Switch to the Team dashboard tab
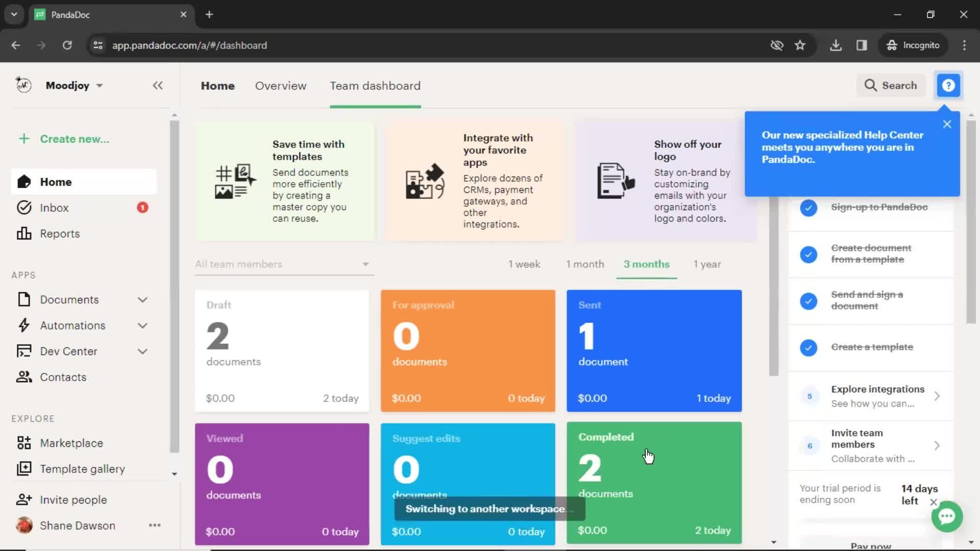 tap(374, 85)
